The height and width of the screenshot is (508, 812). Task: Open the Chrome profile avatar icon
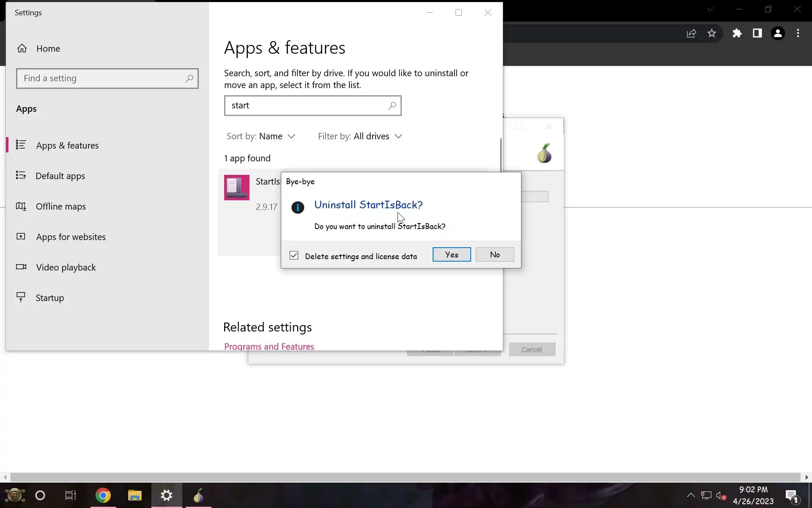point(777,33)
